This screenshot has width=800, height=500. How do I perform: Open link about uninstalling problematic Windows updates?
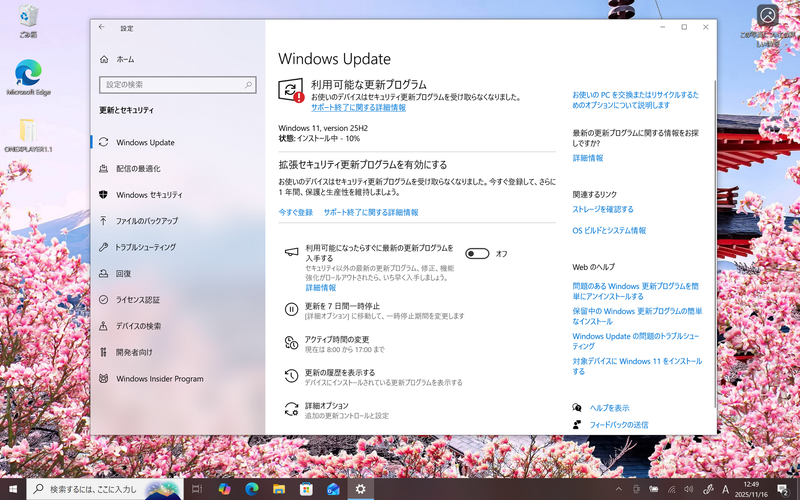(635, 291)
